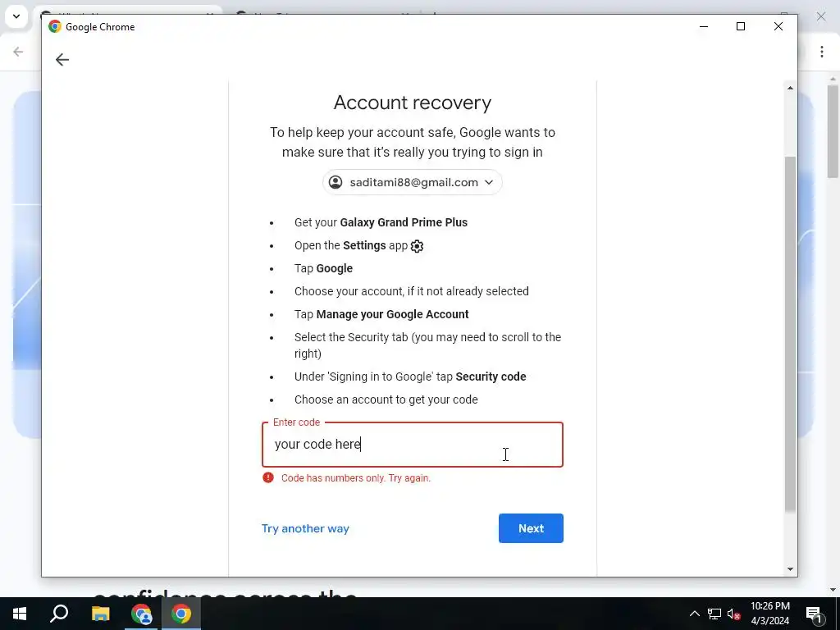840x630 pixels.
Task: Maximize the Google Chrome popup window
Action: tap(741, 26)
